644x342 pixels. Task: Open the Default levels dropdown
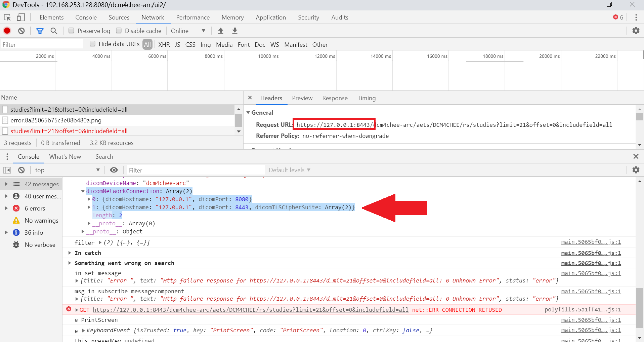pyautogui.click(x=289, y=170)
